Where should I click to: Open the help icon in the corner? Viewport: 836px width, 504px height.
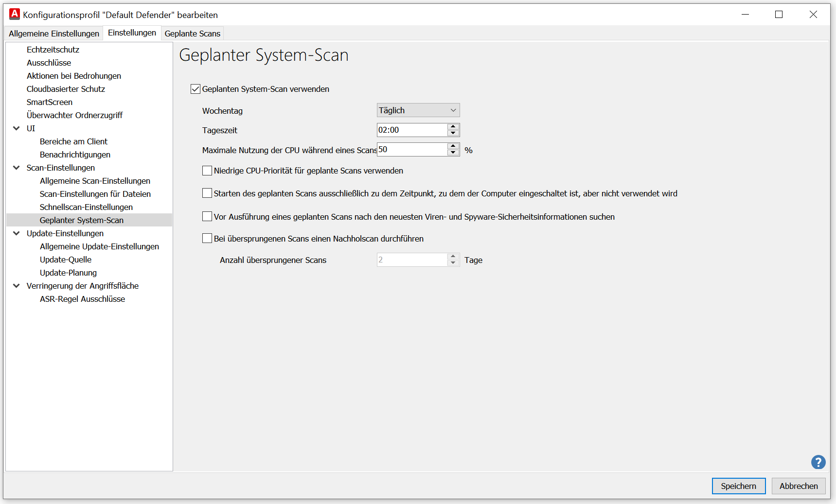[818, 462]
